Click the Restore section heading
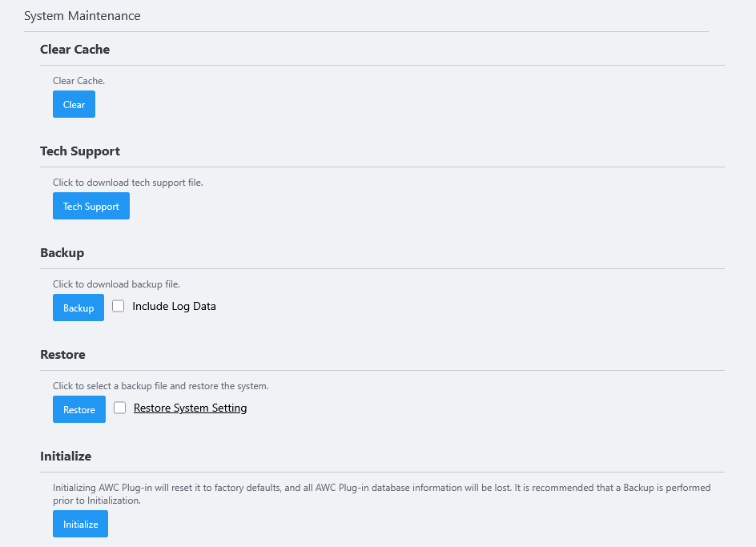Image resolution: width=756 pixels, height=547 pixels. [x=62, y=354]
